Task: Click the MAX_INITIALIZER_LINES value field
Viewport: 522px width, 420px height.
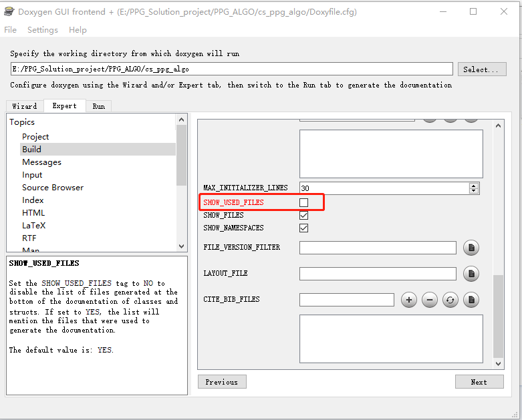Action: 384,188
